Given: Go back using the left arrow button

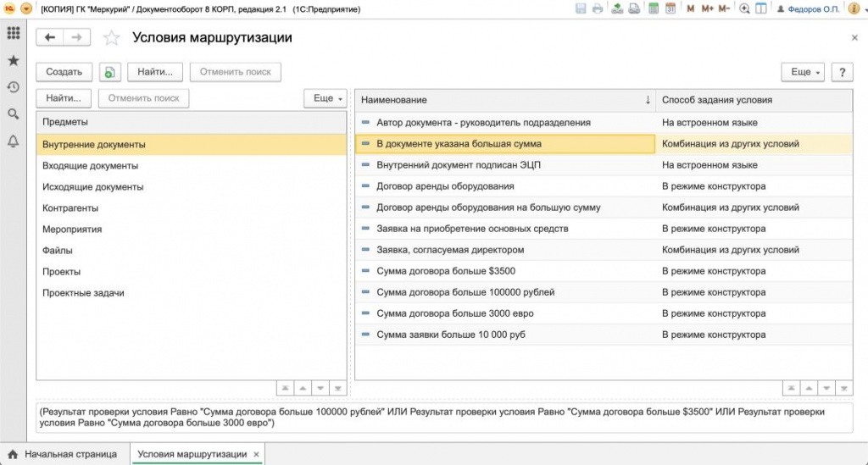Looking at the screenshot, I should 49,37.
